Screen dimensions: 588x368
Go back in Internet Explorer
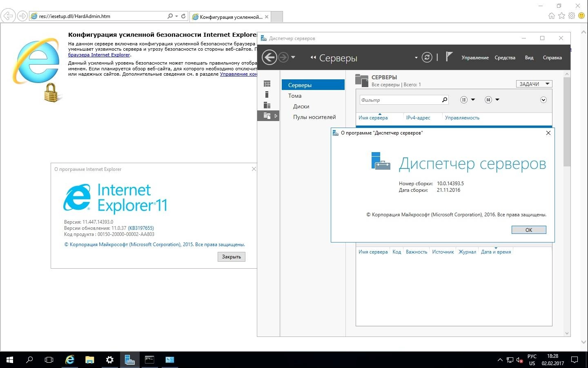tap(8, 16)
